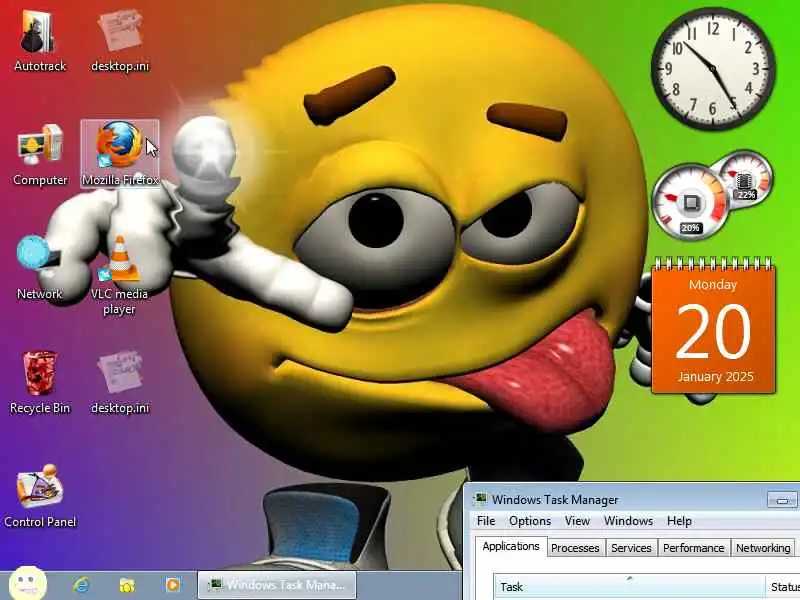This screenshot has width=800, height=600.
Task: Click the large CPU meter gauge showing 20%
Action: 691,203
